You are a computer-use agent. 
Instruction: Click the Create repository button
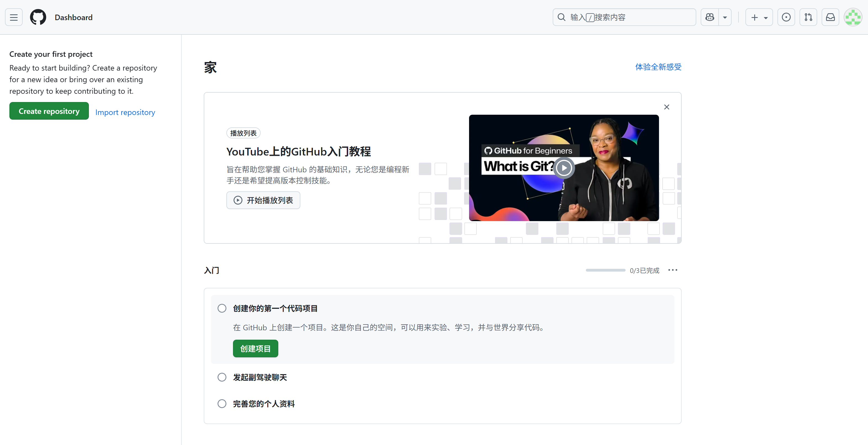pyautogui.click(x=49, y=111)
